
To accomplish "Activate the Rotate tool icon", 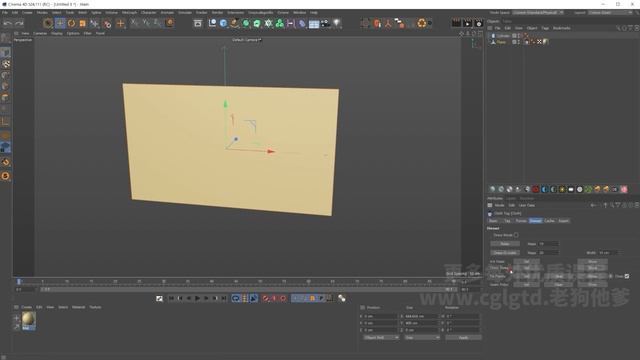I will coord(71,23).
